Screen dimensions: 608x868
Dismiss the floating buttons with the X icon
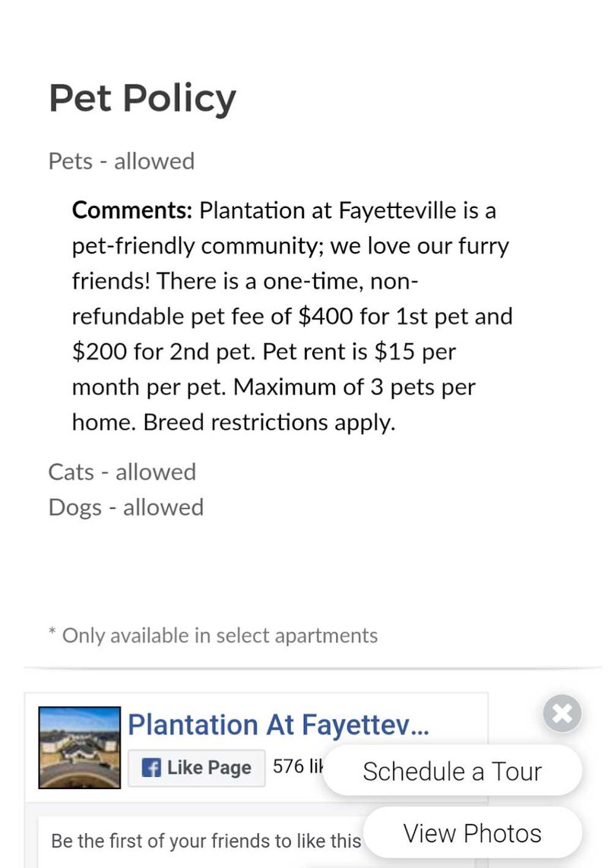pos(562,713)
